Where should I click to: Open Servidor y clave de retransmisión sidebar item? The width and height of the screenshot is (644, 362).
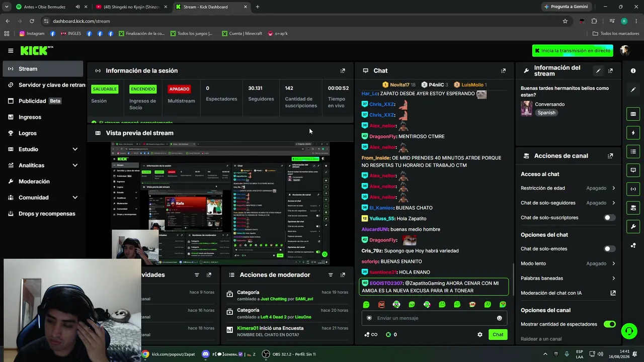tap(43, 85)
